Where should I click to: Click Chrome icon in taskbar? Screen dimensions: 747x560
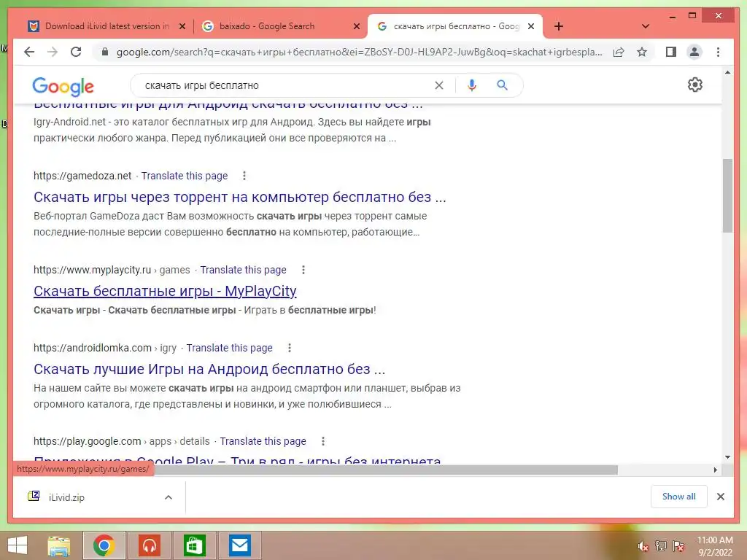point(104,545)
